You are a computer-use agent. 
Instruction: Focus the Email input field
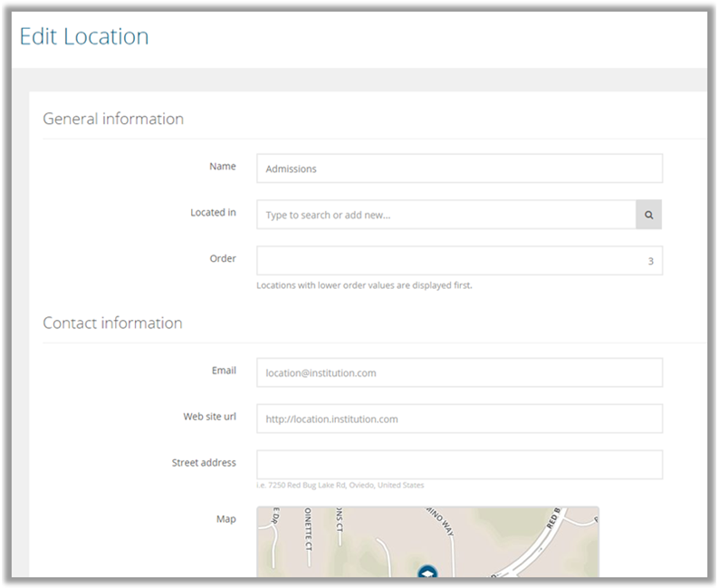[x=459, y=372]
